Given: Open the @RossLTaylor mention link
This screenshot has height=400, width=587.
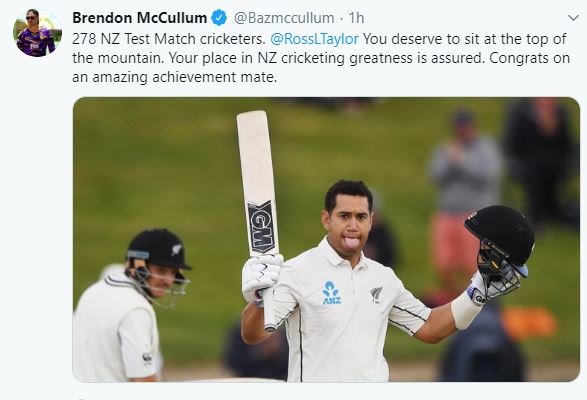Looking at the screenshot, I should (x=314, y=39).
